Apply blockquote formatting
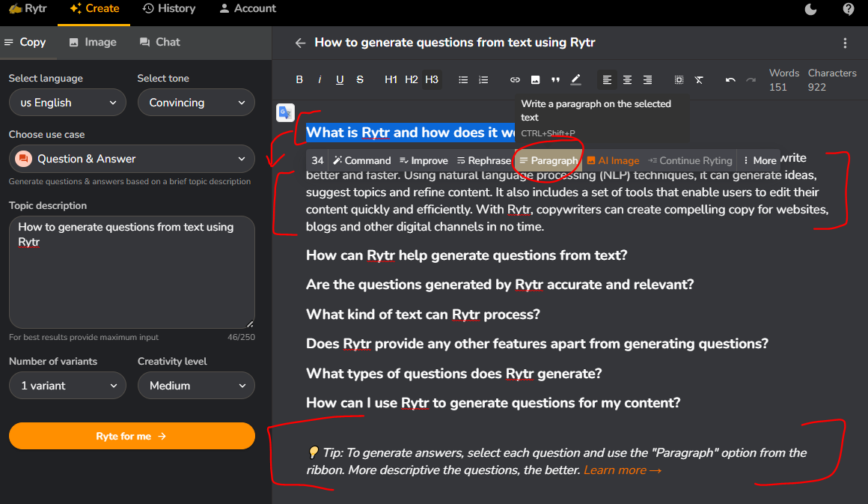Screen dimensions: 868x504 (555, 79)
